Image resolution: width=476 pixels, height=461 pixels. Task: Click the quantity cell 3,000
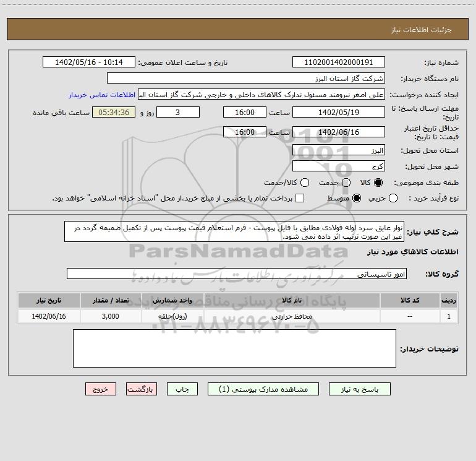pyautogui.click(x=111, y=316)
